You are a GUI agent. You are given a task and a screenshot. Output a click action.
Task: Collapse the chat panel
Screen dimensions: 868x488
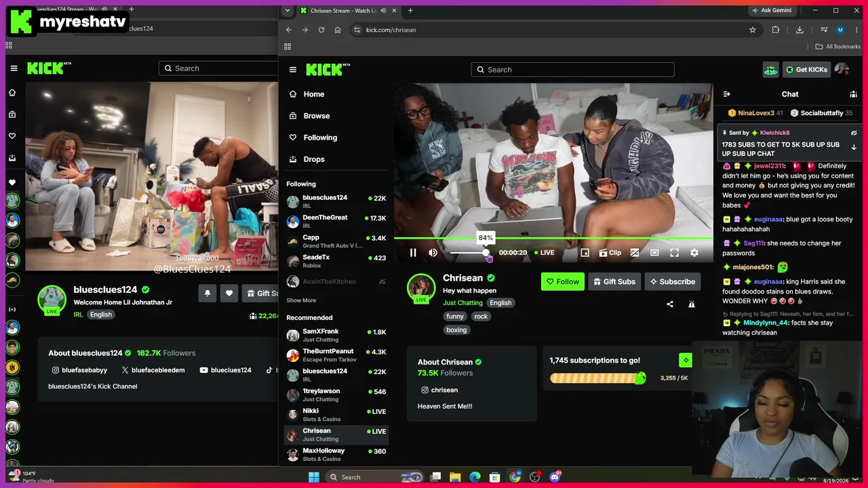tap(726, 94)
